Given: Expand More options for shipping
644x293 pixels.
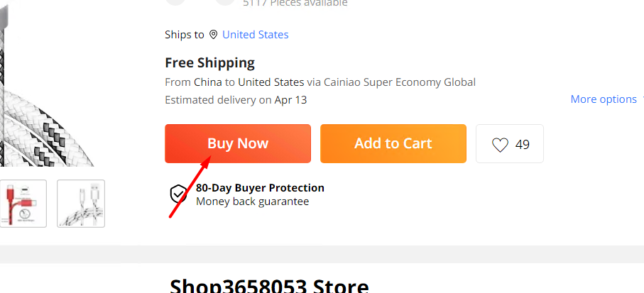Looking at the screenshot, I should click(x=604, y=99).
